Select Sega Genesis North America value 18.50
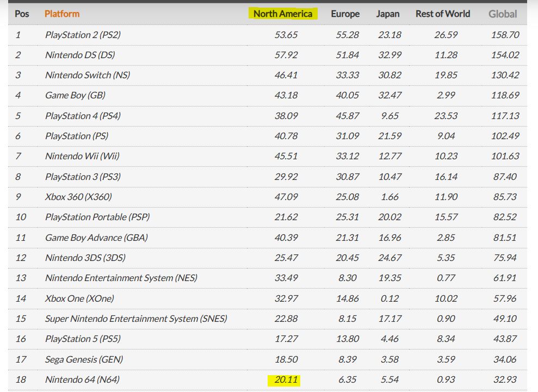538x392 pixels. [286, 359]
